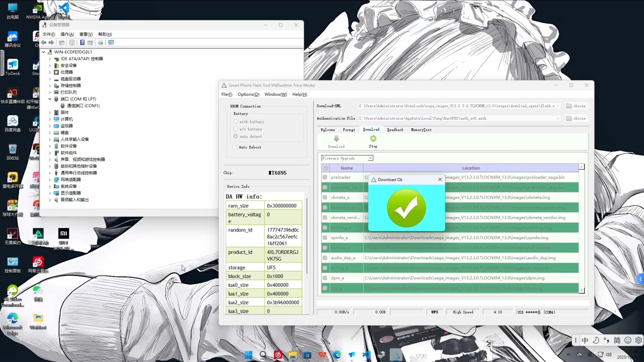The width and height of the screenshot is (644, 362).
Task: Toggle the preloader row checkbox
Action: (x=325, y=177)
